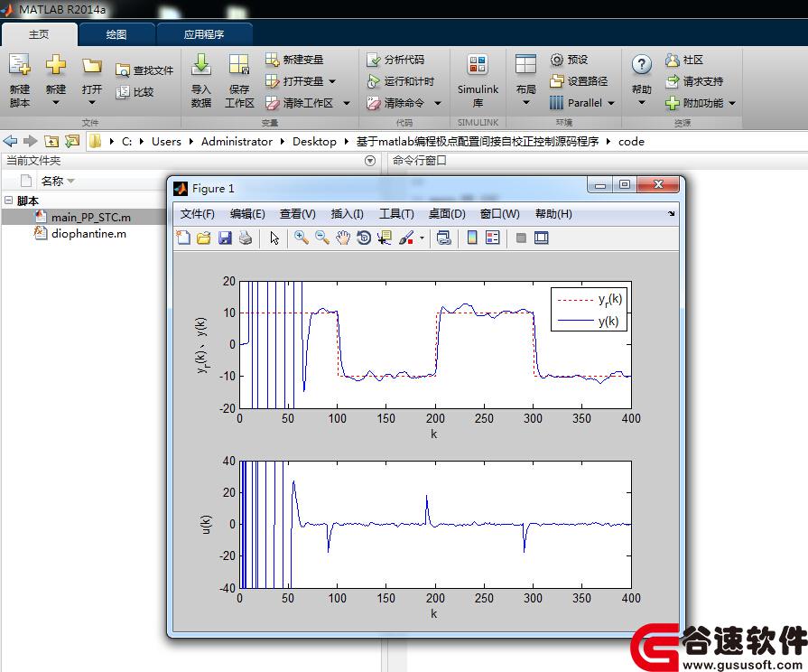Select diophantine.m in the file list
Image resolution: width=808 pixels, height=672 pixels.
pyautogui.click(x=88, y=234)
